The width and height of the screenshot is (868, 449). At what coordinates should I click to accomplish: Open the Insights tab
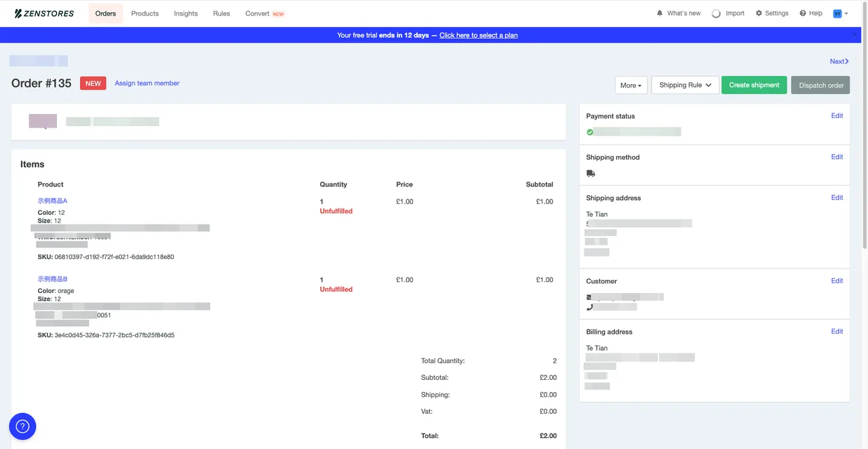pyautogui.click(x=186, y=14)
